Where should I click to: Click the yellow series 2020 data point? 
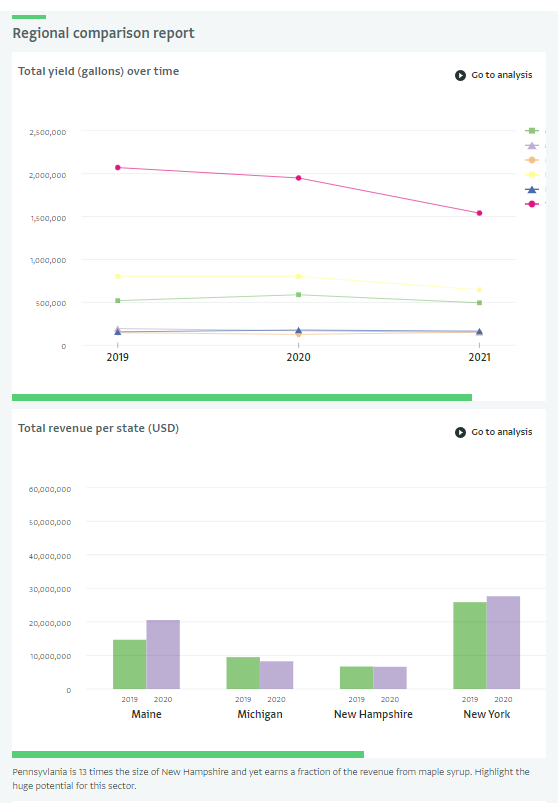point(298,277)
